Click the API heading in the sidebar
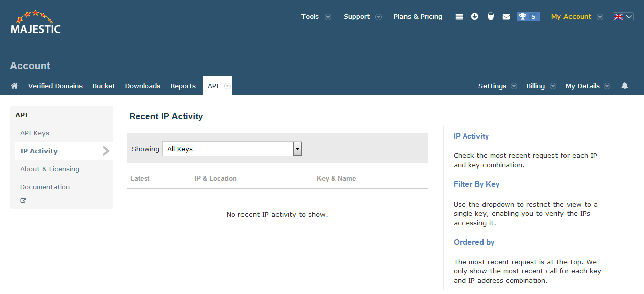 tap(22, 115)
